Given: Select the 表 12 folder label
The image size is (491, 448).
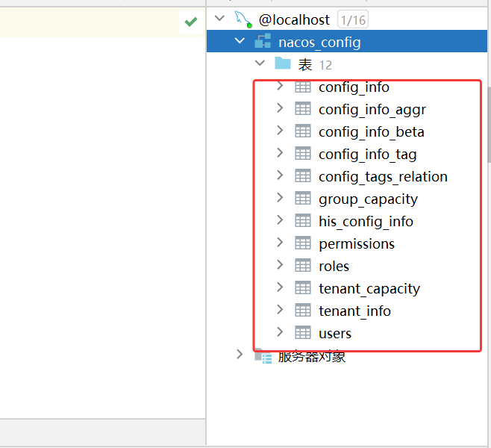Looking at the screenshot, I should [315, 65].
